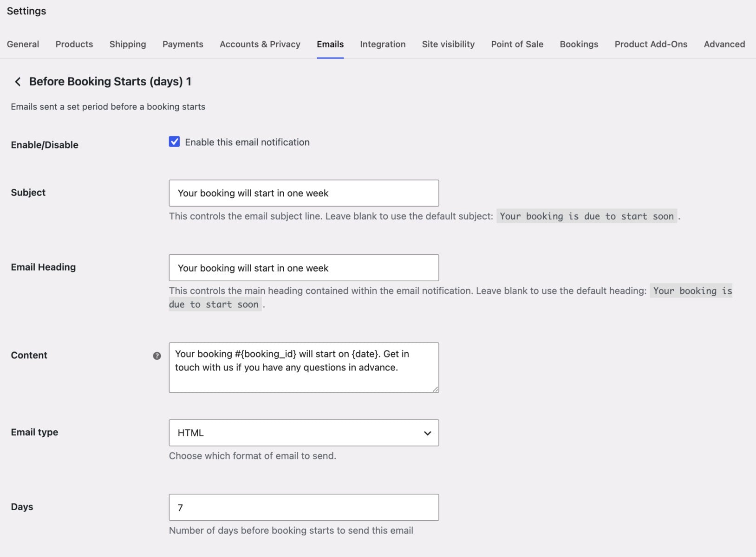Image resolution: width=756 pixels, height=557 pixels.
Task: Go to the Bookings tab
Action: click(x=579, y=44)
